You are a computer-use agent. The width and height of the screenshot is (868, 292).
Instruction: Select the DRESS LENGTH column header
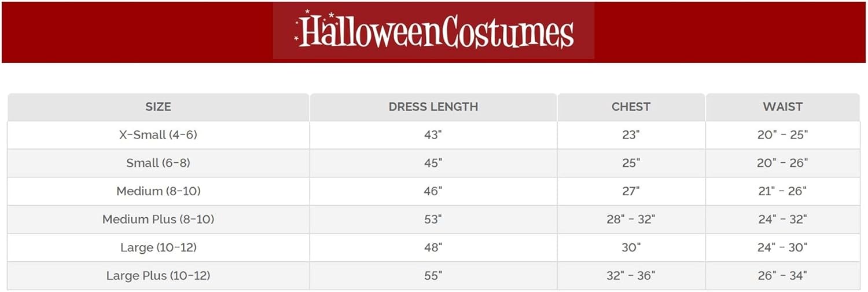[x=433, y=107]
